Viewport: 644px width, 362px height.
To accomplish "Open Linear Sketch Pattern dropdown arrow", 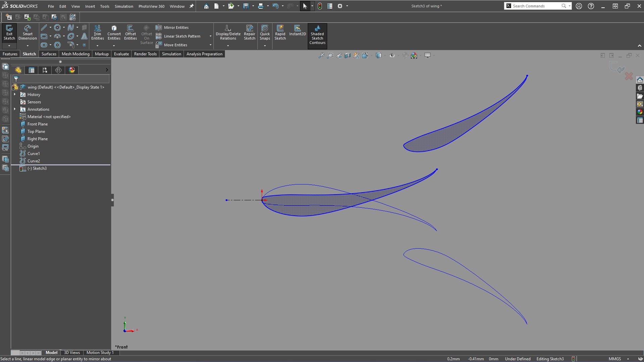I will [x=210, y=36].
